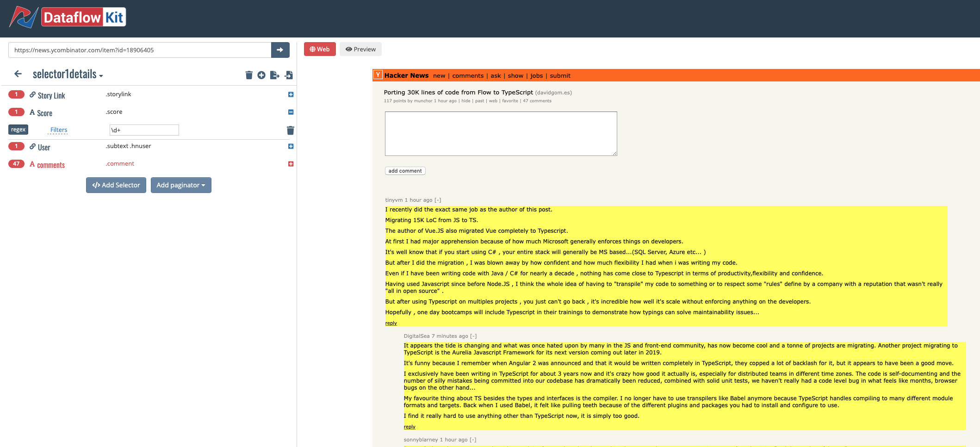Open 'show' in Hacker News nav bar
The image size is (980, 447).
click(515, 76)
